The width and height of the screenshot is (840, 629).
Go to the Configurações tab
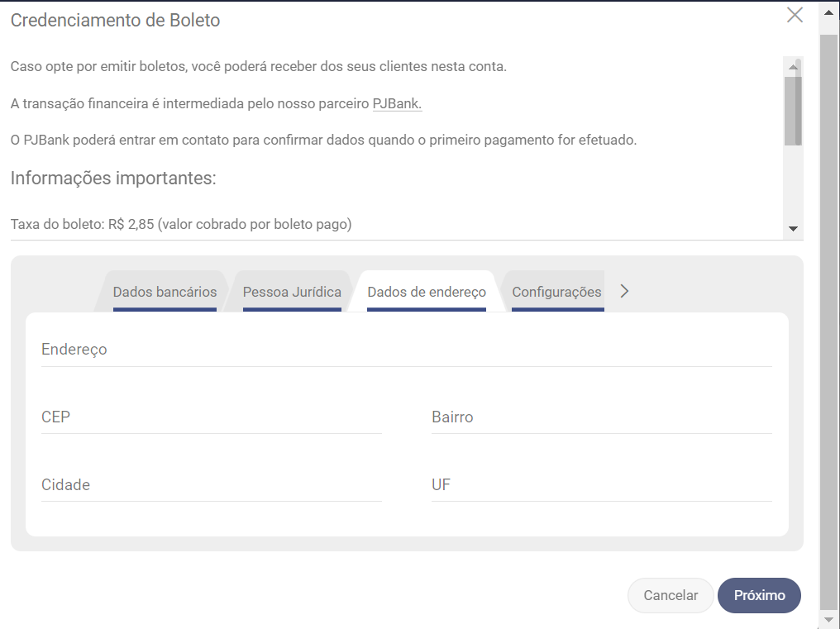[x=556, y=292]
